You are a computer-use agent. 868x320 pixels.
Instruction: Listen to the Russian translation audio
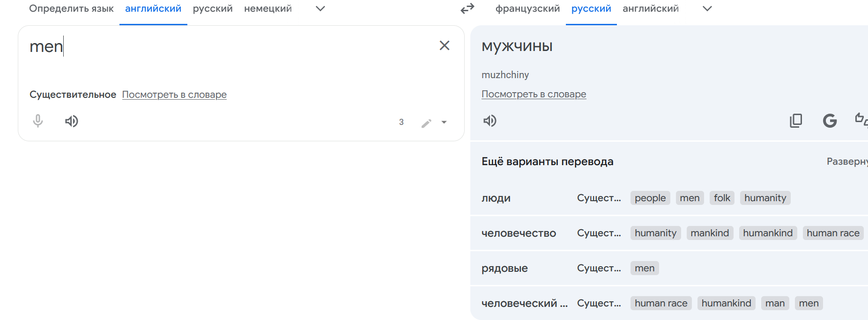tap(490, 121)
